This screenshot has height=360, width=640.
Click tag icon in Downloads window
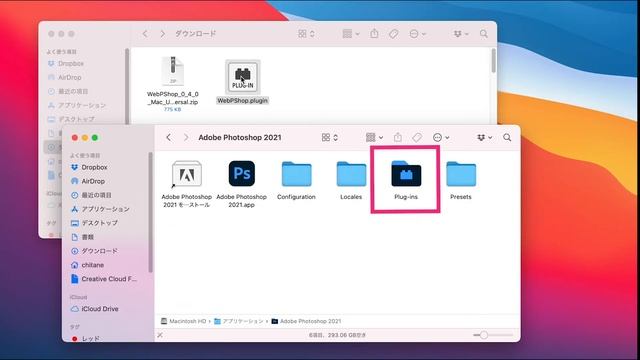pyautogui.click(x=393, y=34)
